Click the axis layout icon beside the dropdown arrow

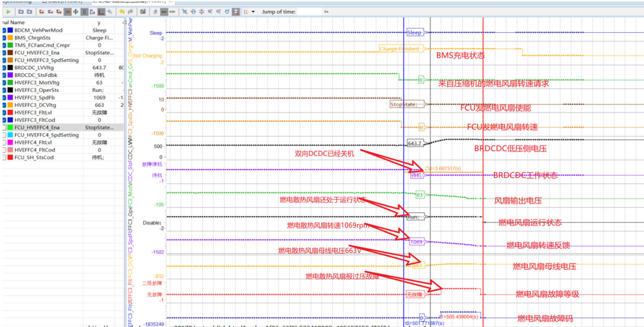246,11
